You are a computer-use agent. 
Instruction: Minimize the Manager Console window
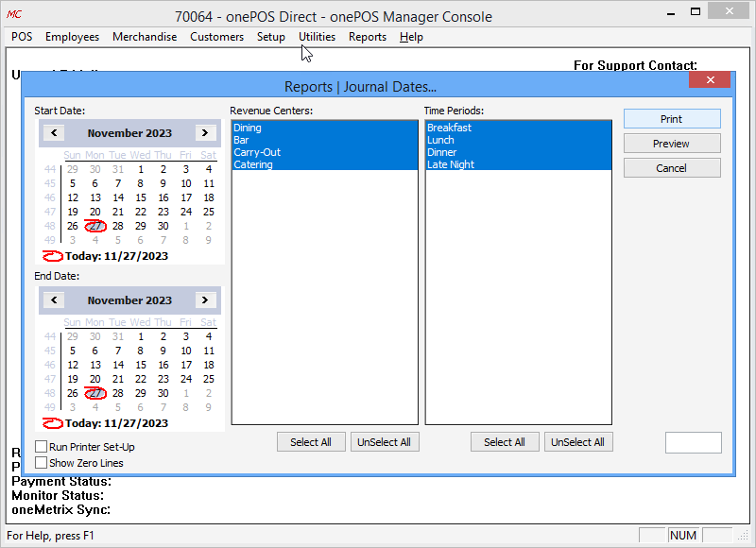point(671,12)
